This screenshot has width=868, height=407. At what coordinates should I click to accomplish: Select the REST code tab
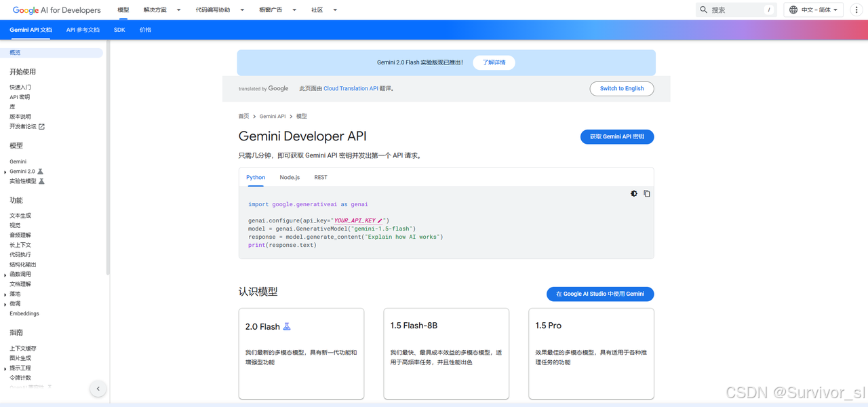point(321,177)
